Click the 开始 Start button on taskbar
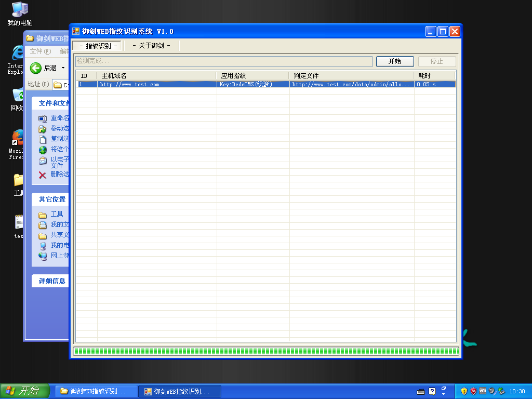 tap(25, 391)
